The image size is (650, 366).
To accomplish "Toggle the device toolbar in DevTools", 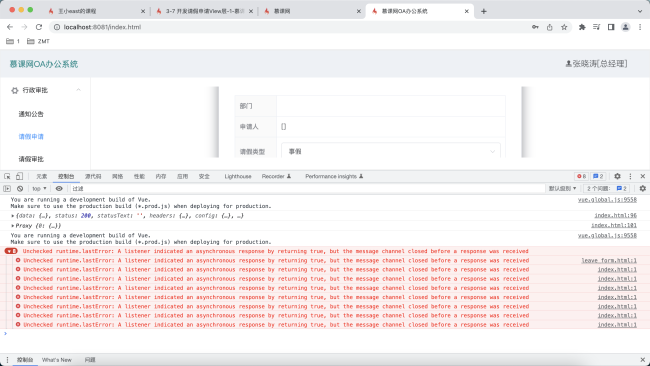I will pyautogui.click(x=19, y=176).
